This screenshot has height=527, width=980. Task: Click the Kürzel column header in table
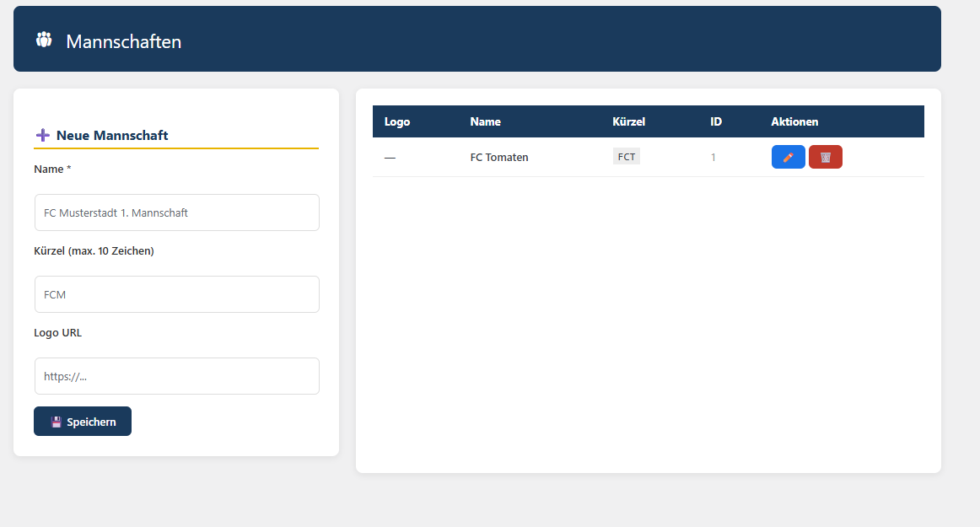(x=628, y=121)
